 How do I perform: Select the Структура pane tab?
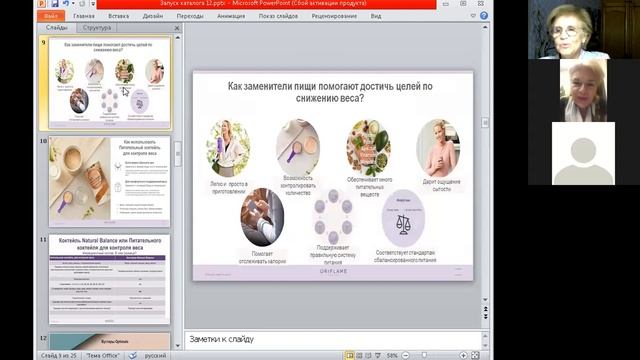pyautogui.click(x=97, y=27)
